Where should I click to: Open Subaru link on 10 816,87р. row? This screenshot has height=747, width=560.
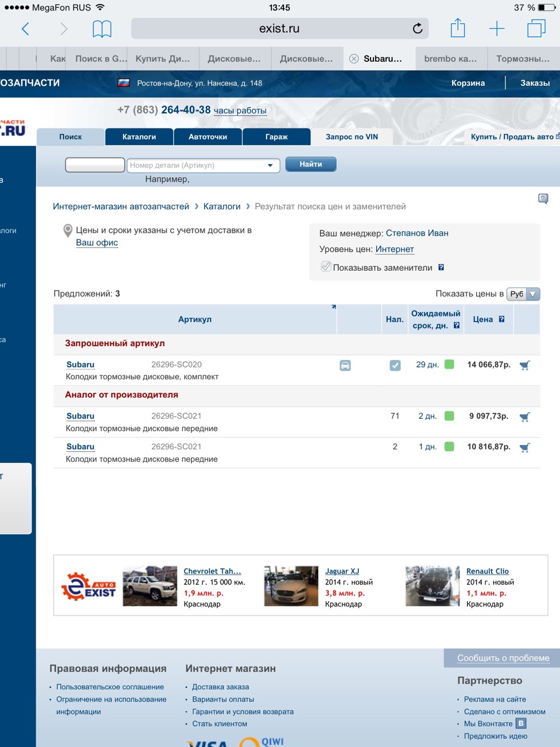80,446
